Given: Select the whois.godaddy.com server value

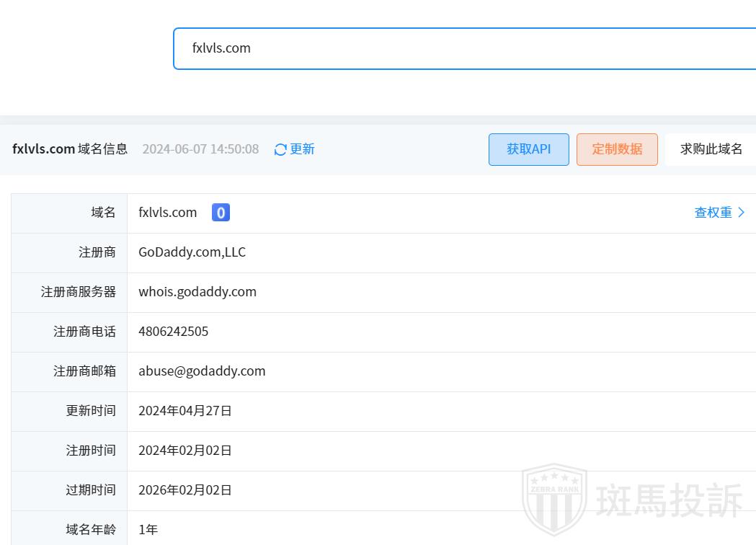Looking at the screenshot, I should [197, 292].
